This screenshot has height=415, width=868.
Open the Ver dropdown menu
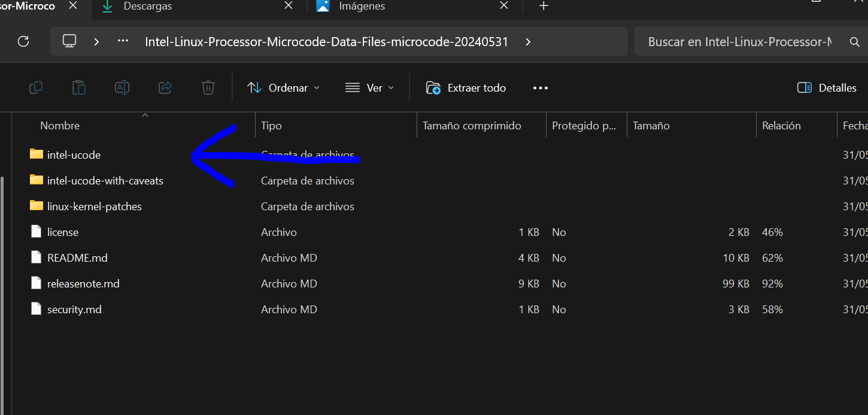(370, 87)
